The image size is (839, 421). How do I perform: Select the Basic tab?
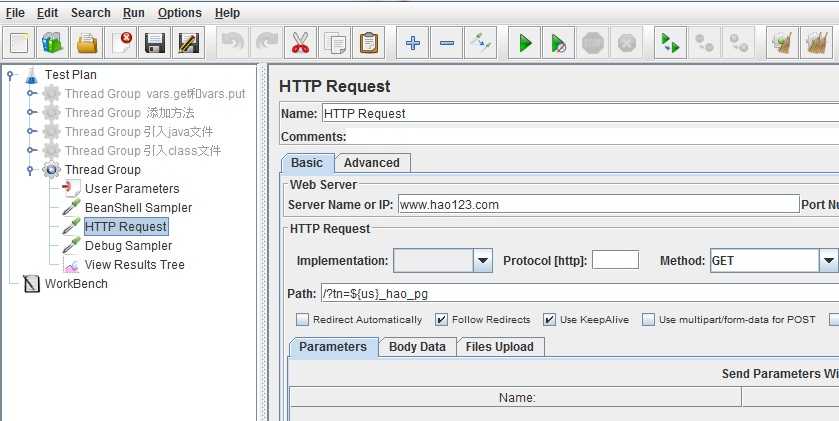(307, 163)
